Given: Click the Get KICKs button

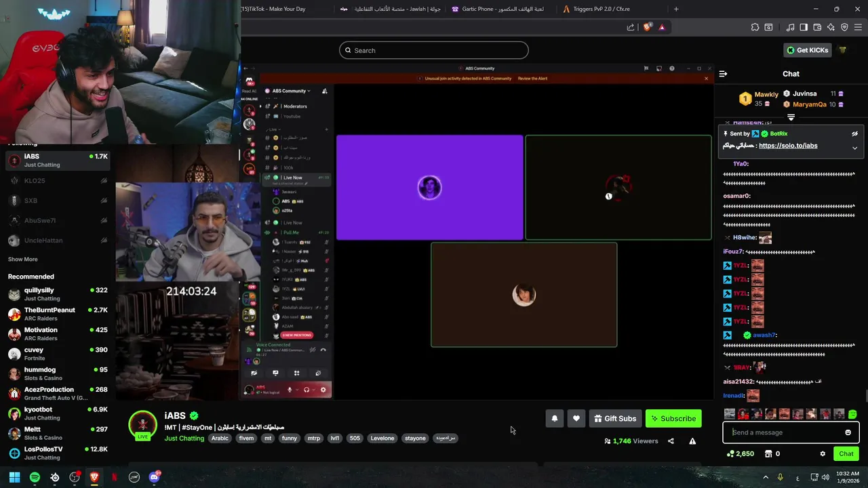Looking at the screenshot, I should point(807,50).
